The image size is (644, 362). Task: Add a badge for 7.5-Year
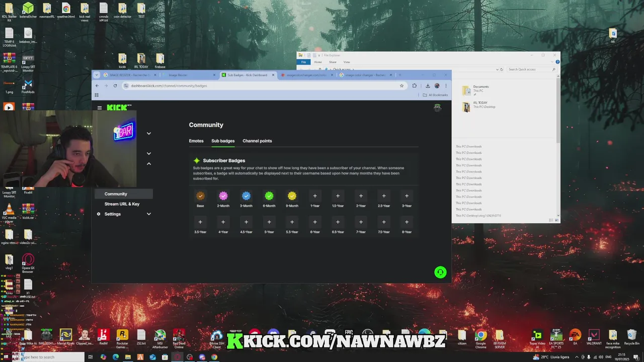coord(384,222)
